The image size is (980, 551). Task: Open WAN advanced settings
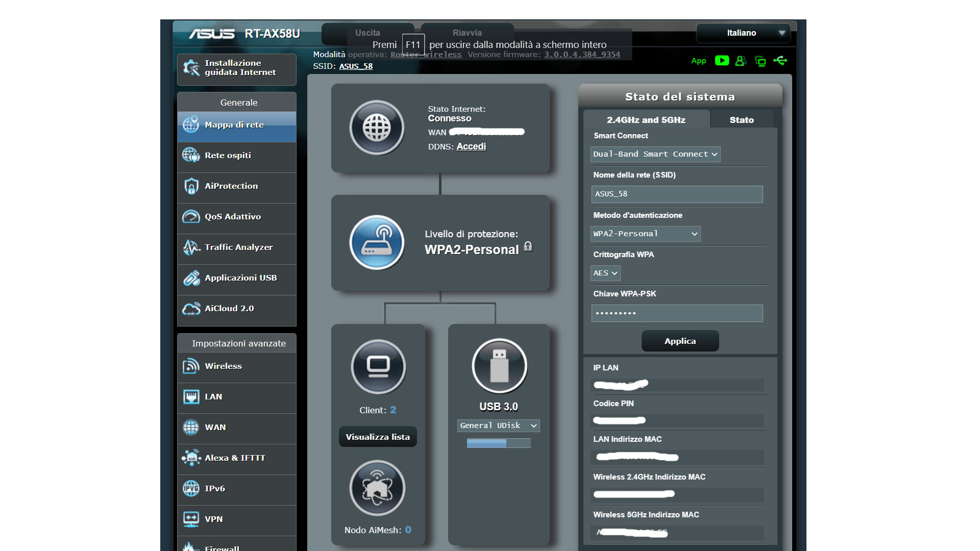237,428
